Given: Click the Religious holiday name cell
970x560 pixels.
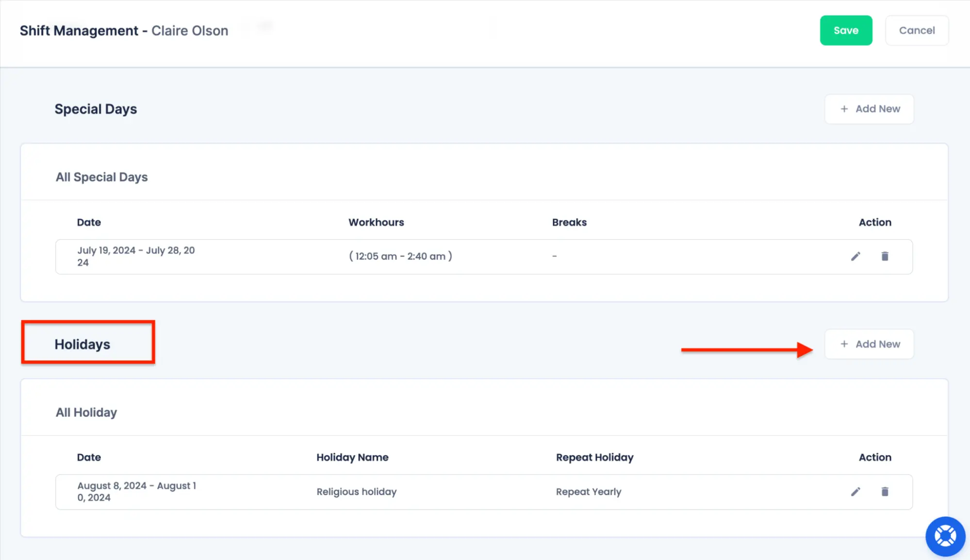Looking at the screenshot, I should tap(357, 492).
